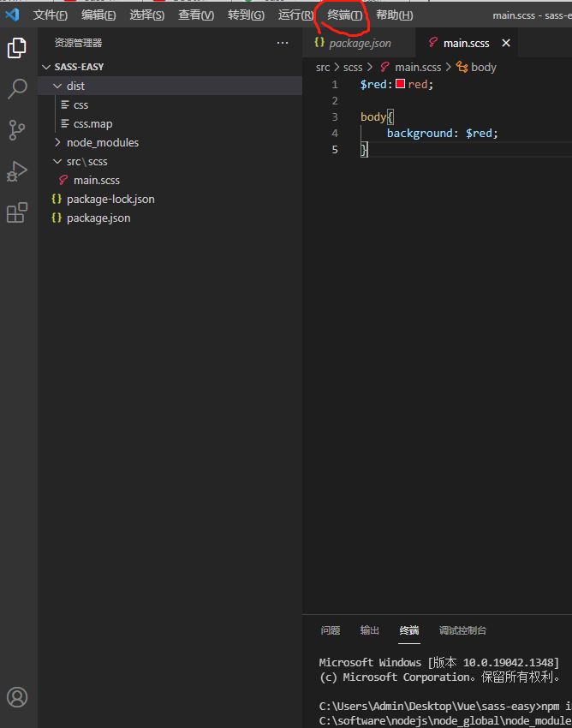The height and width of the screenshot is (728, 572).
Task: Click the src breadcrumb segment
Action: [x=323, y=68]
